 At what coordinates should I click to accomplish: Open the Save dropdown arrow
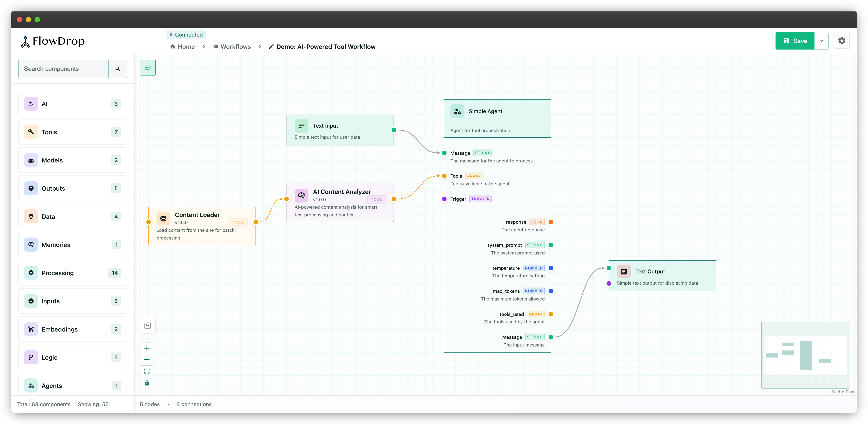coord(821,41)
